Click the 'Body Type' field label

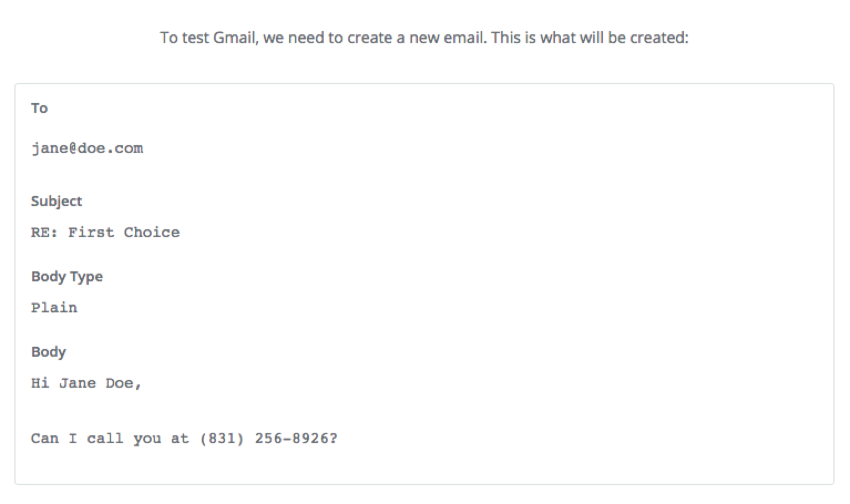[x=67, y=276]
